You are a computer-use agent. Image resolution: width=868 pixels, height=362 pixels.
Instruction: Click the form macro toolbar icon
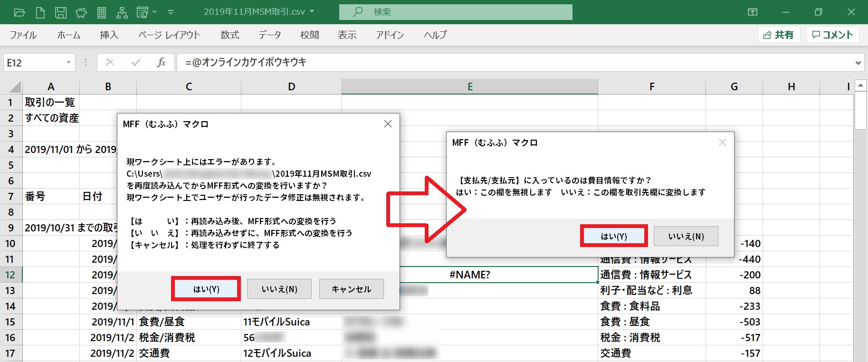click(x=143, y=12)
